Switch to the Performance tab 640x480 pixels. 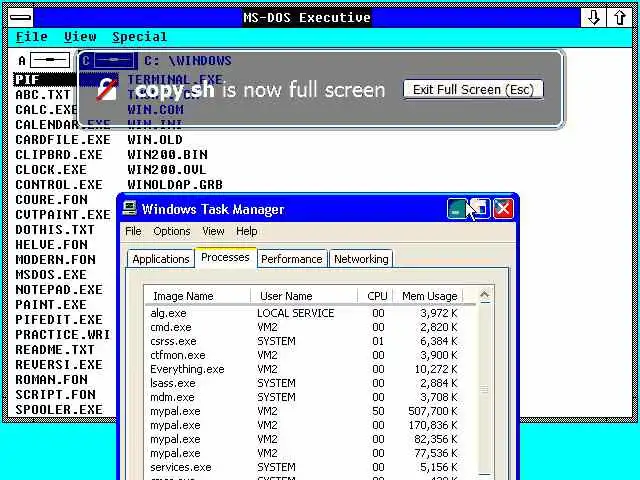pos(292,259)
